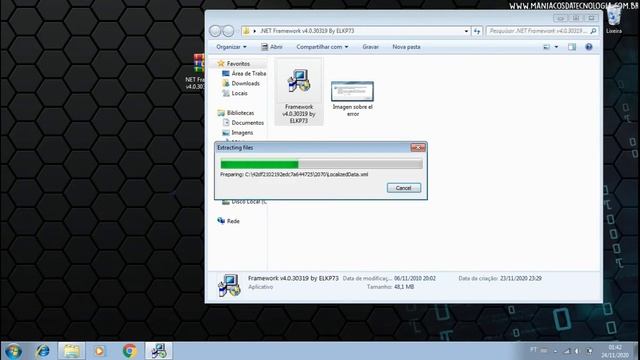Click the PT language indicator
Image resolution: width=640 pixels, height=360 pixels.
(x=533, y=350)
